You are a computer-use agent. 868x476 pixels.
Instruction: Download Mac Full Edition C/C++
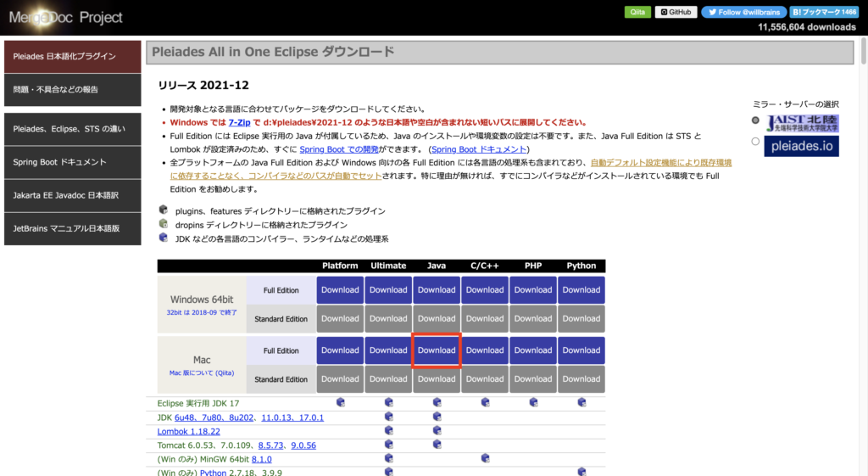tap(484, 350)
